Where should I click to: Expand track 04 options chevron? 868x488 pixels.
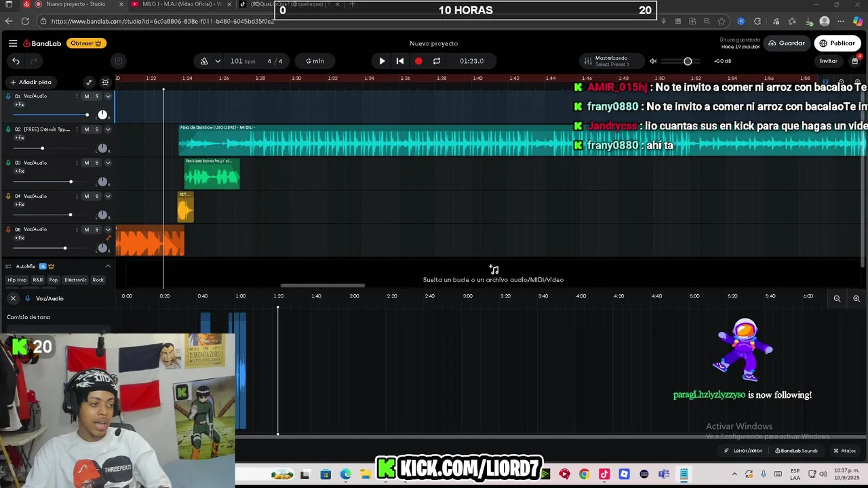pyautogui.click(x=108, y=196)
